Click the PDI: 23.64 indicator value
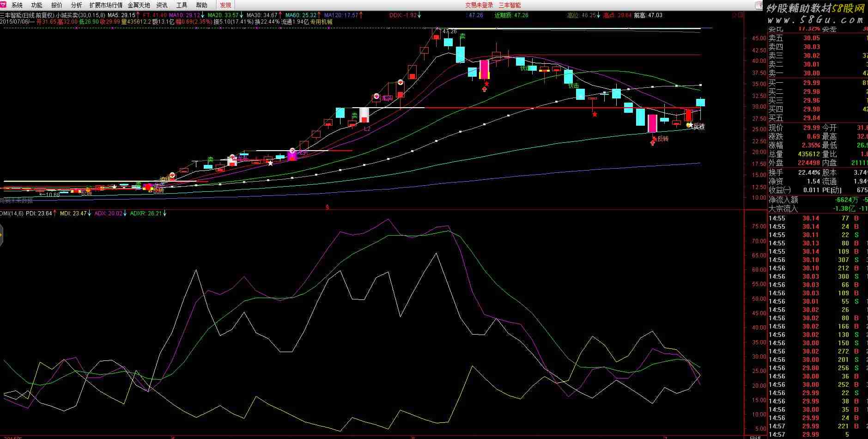 click(39, 213)
